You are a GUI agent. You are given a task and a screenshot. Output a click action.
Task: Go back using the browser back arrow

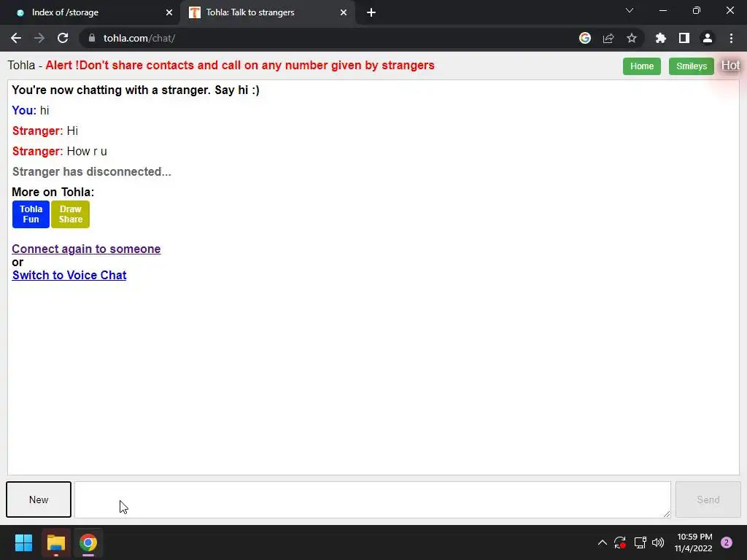(x=16, y=38)
